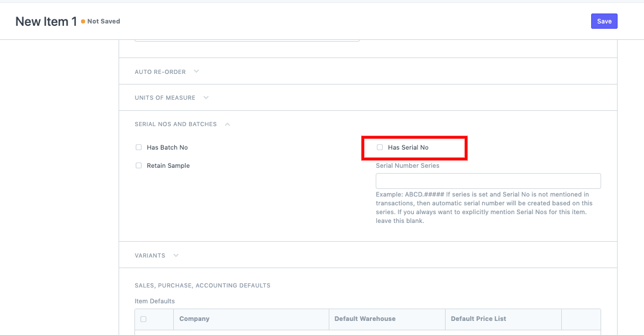Toggle the Retain Sample checkbox
Image resolution: width=644 pixels, height=335 pixels.
[x=139, y=165]
